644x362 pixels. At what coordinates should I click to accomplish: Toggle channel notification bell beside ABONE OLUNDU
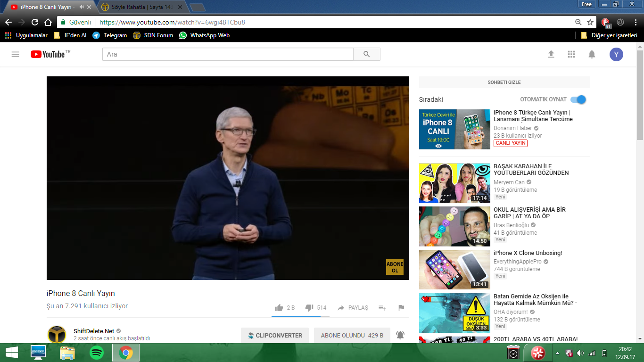(400, 335)
